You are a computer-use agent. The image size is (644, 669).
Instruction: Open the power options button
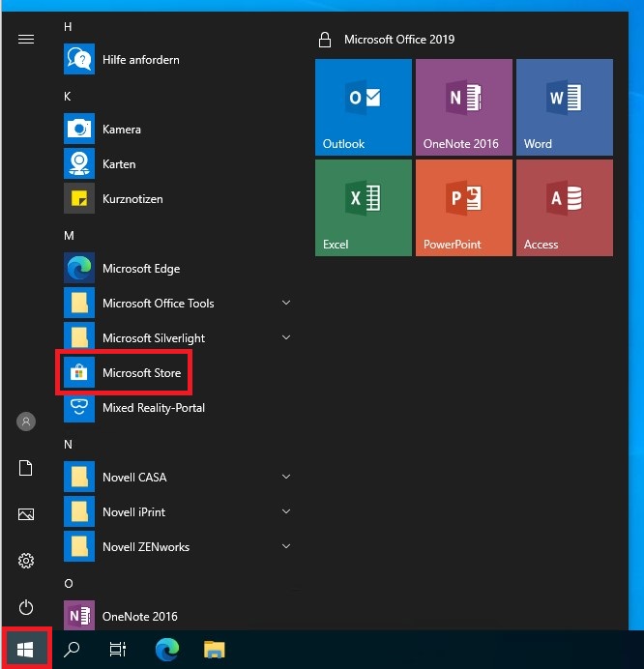click(x=26, y=607)
